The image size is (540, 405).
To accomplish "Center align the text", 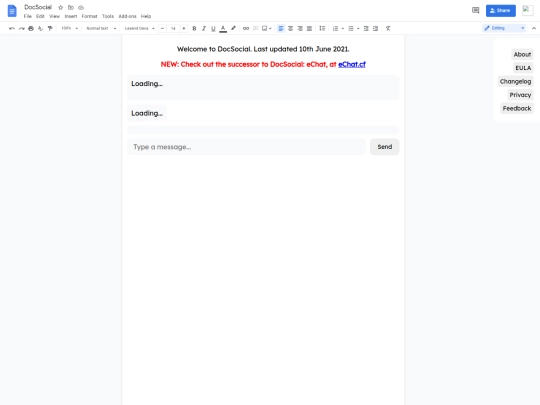I will coord(291,28).
